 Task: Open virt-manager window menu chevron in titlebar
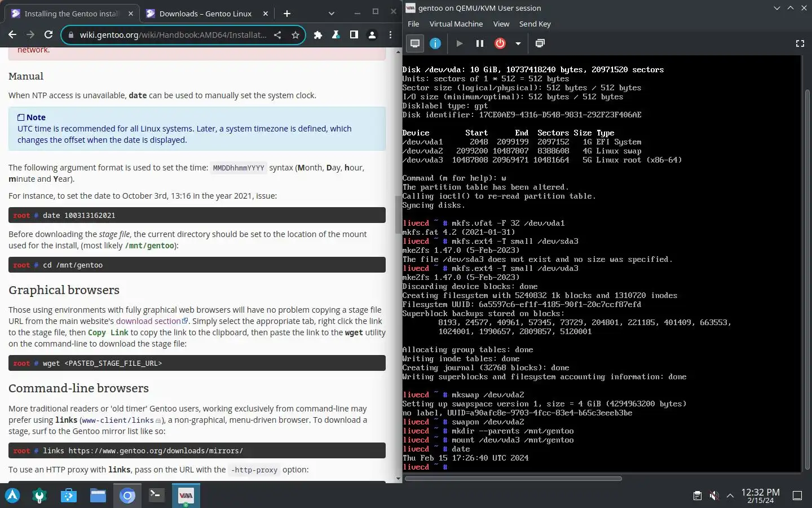pyautogui.click(x=776, y=8)
